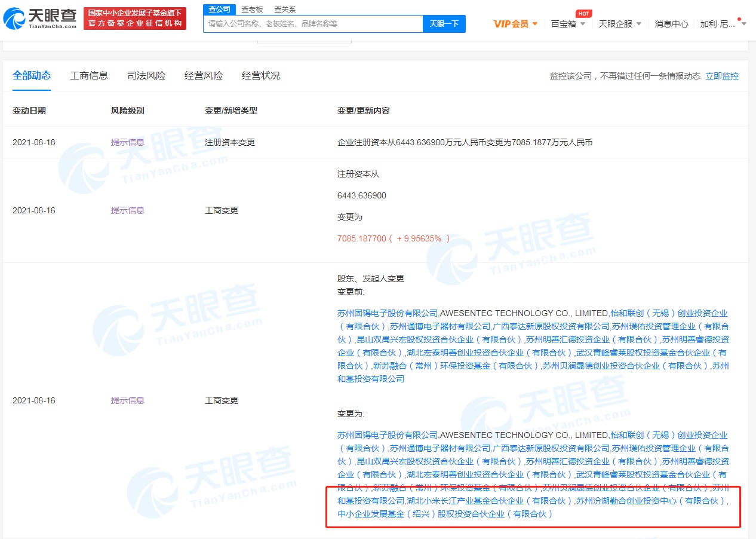Select the 查关系 search tab
756x539 pixels.
click(285, 9)
